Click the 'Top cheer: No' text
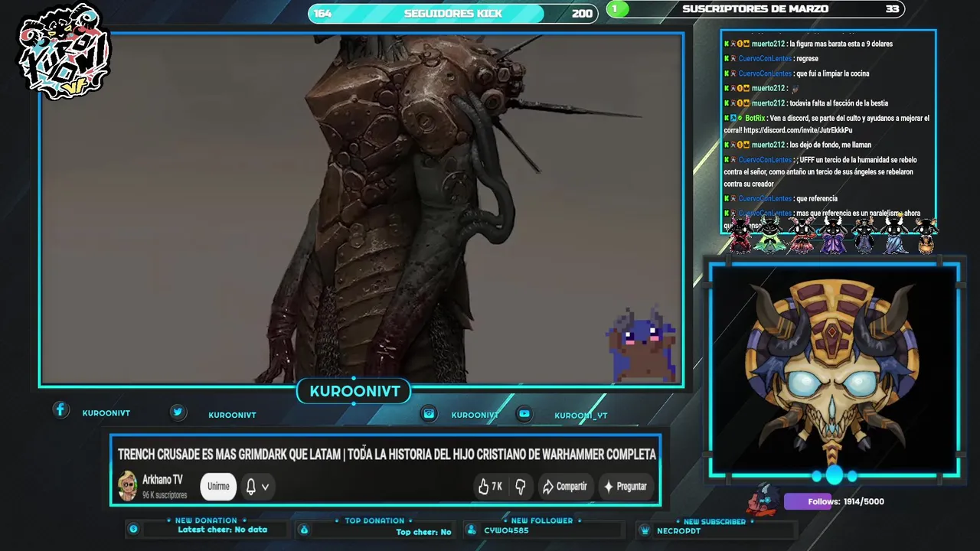 pyautogui.click(x=423, y=532)
